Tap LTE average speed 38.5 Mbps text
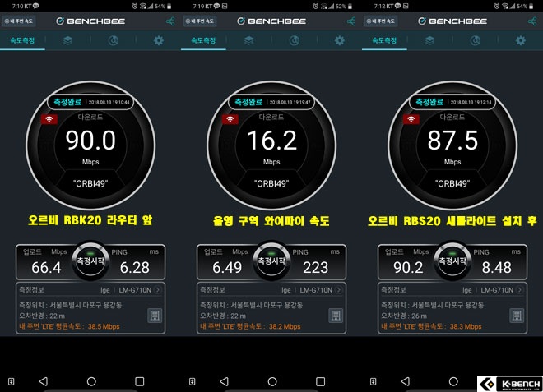 pyautogui.click(x=69, y=326)
